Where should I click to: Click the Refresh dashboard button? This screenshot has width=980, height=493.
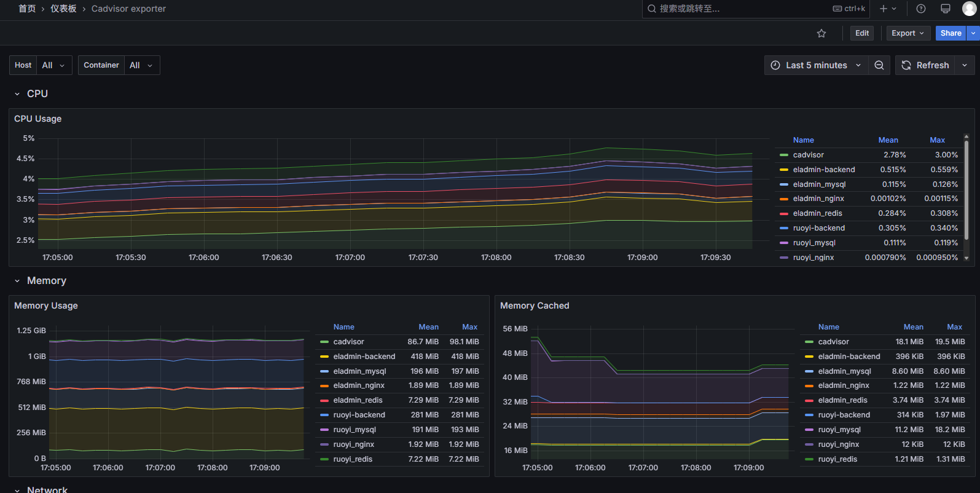(x=925, y=65)
